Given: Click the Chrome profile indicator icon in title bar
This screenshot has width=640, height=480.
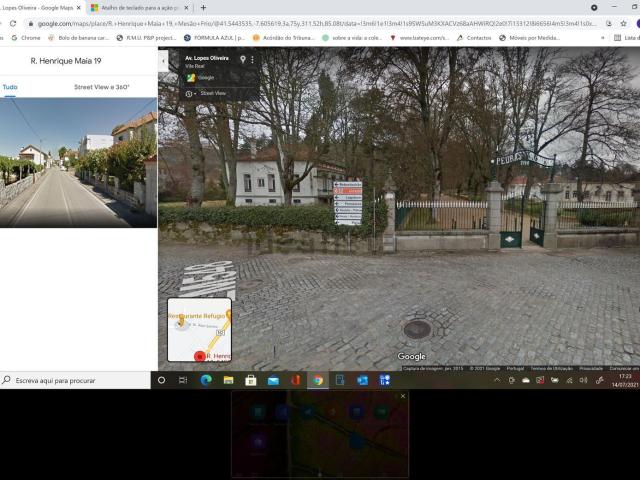Looking at the screenshot, I should tap(594, 7).
